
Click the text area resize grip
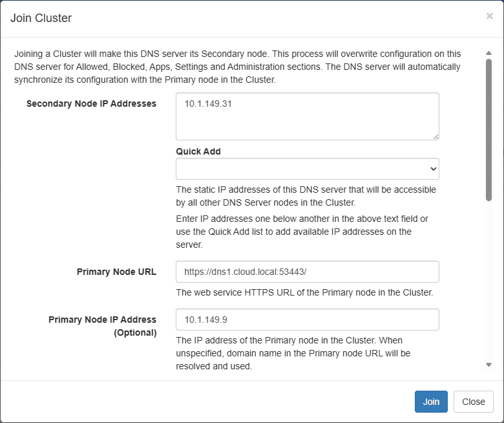tap(436, 136)
